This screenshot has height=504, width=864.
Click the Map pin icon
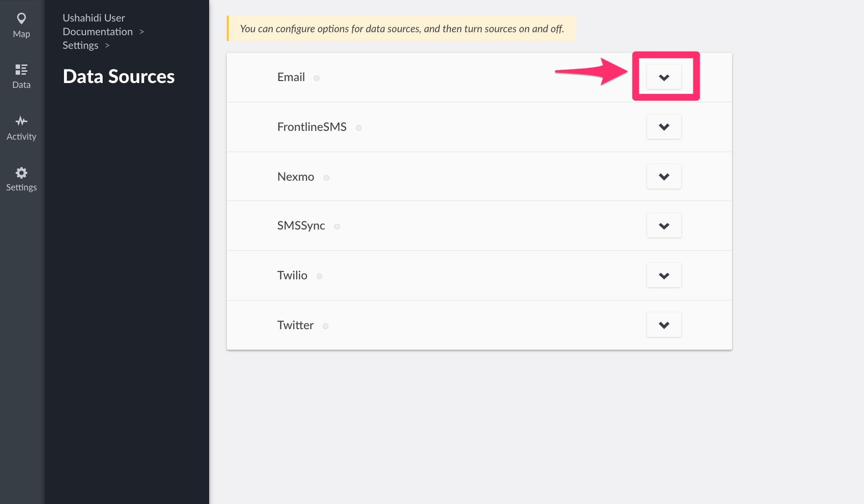[22, 19]
